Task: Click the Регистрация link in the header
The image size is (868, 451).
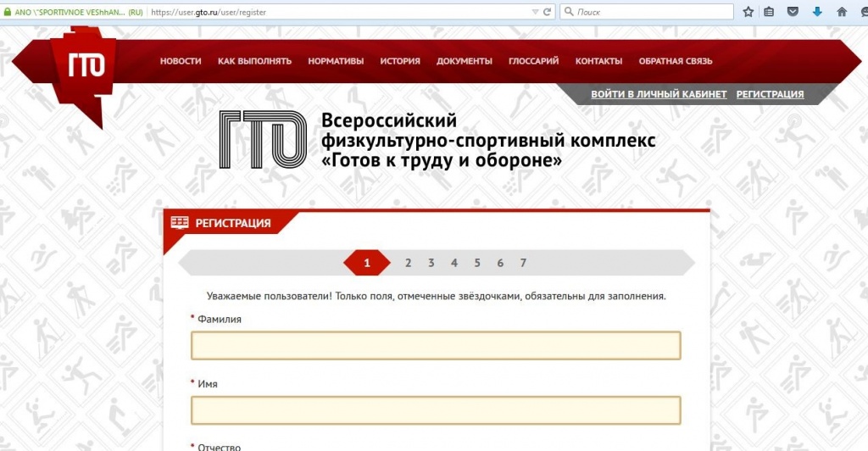Action: (x=770, y=94)
